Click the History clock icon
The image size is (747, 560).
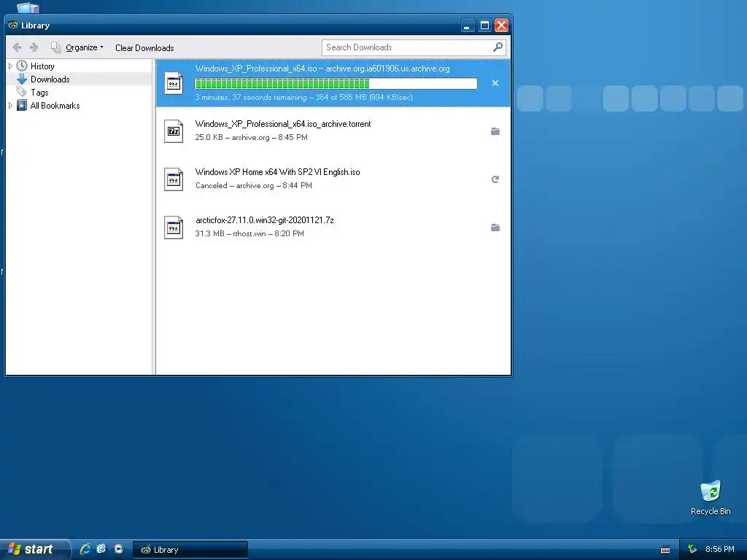click(x=22, y=66)
